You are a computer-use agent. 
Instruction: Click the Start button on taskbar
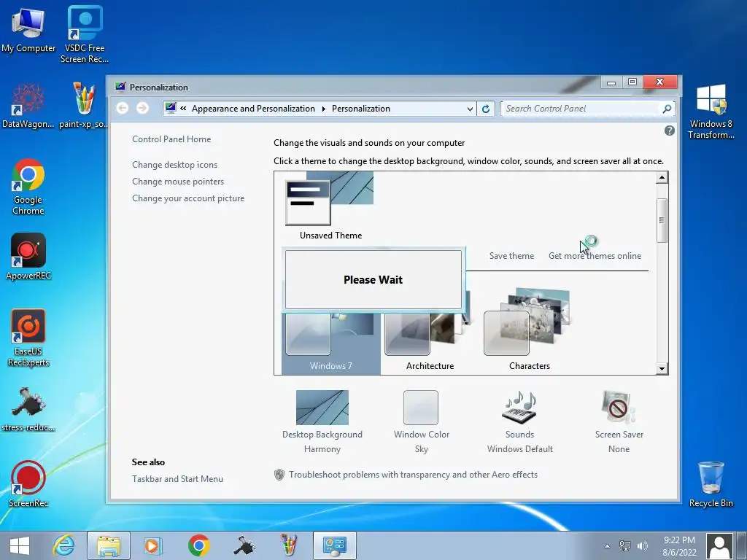pyautogui.click(x=20, y=545)
